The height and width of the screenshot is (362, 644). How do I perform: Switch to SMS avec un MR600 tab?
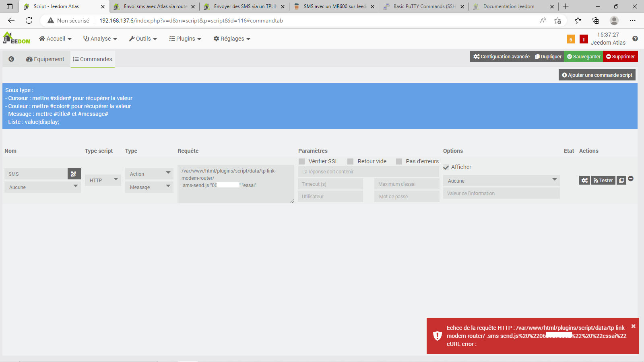[x=334, y=6]
